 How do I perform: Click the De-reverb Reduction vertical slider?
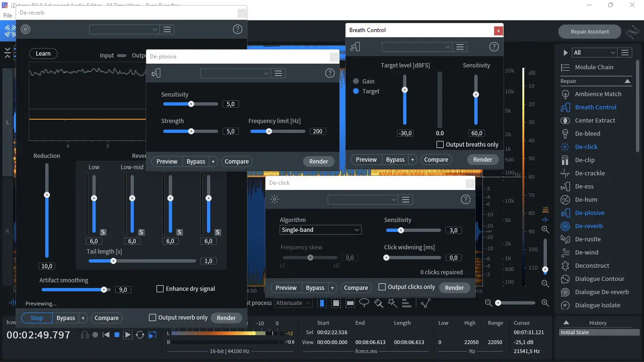point(47,210)
